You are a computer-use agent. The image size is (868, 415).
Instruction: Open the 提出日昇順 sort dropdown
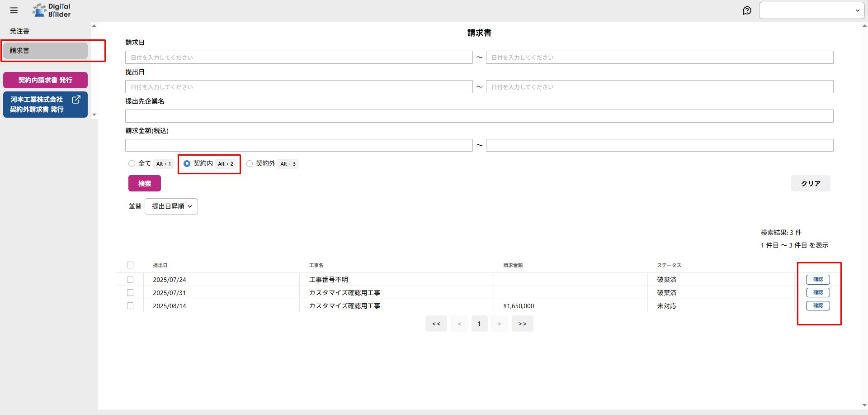click(171, 206)
